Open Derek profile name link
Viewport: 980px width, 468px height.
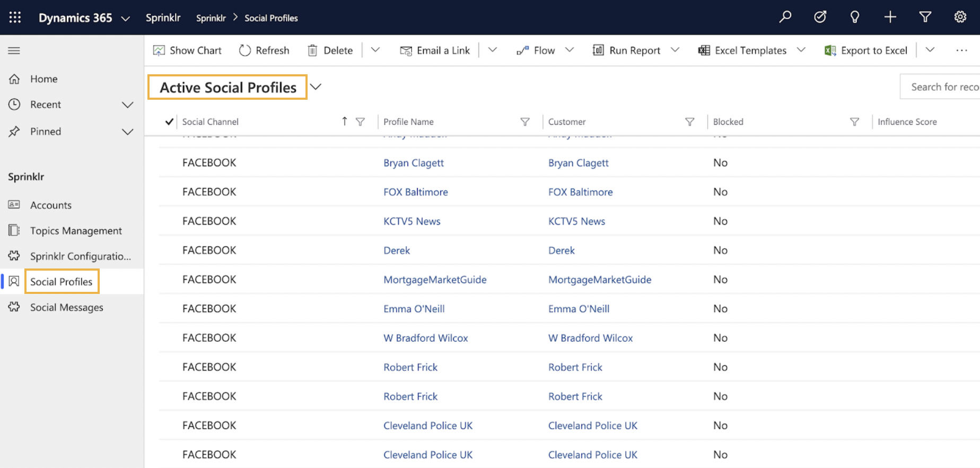tap(397, 250)
